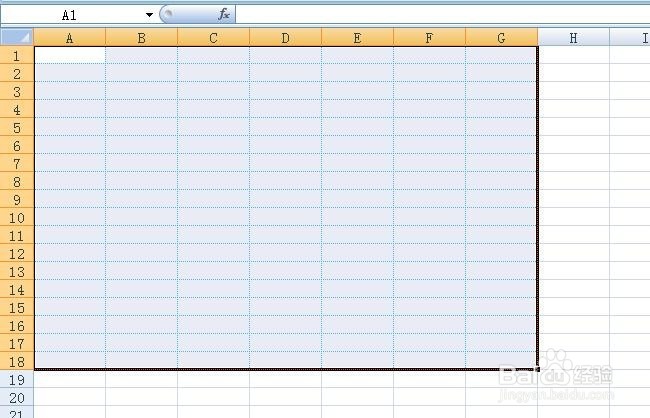Select column C header
Viewport: 650px width, 418px height.
click(213, 38)
